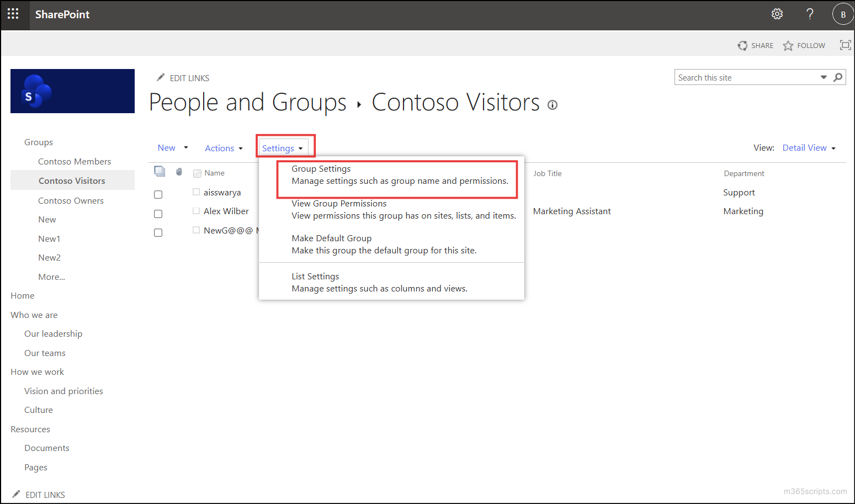Screen dimensions: 855x504
Task: Click the Share icon
Action: point(743,45)
